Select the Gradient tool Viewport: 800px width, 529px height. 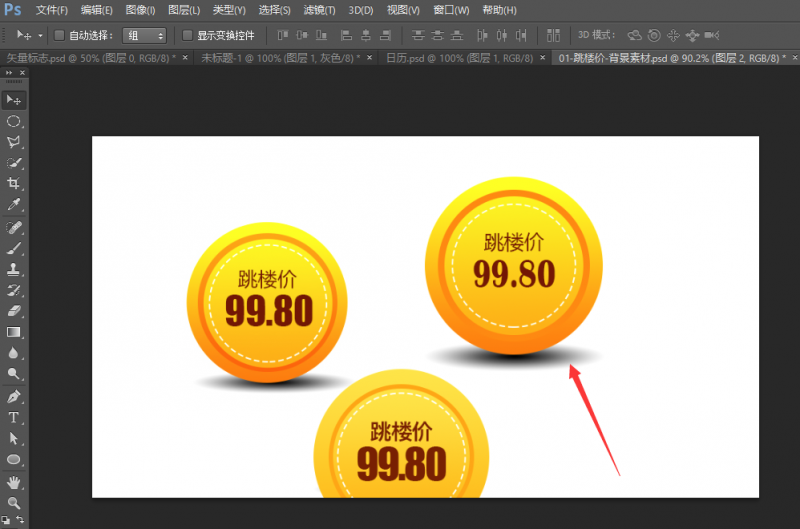tap(14, 332)
